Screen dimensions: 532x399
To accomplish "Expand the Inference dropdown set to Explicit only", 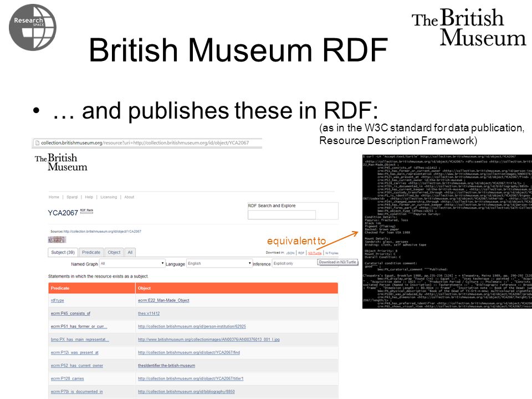I will tap(294, 264).
